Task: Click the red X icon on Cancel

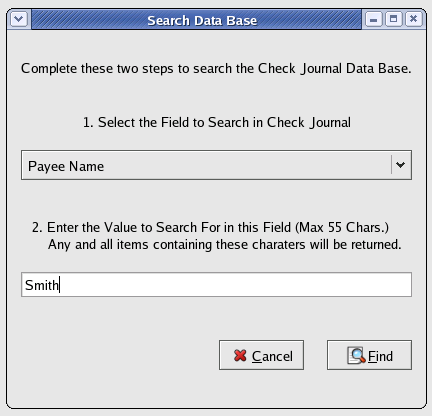Action: click(240, 355)
